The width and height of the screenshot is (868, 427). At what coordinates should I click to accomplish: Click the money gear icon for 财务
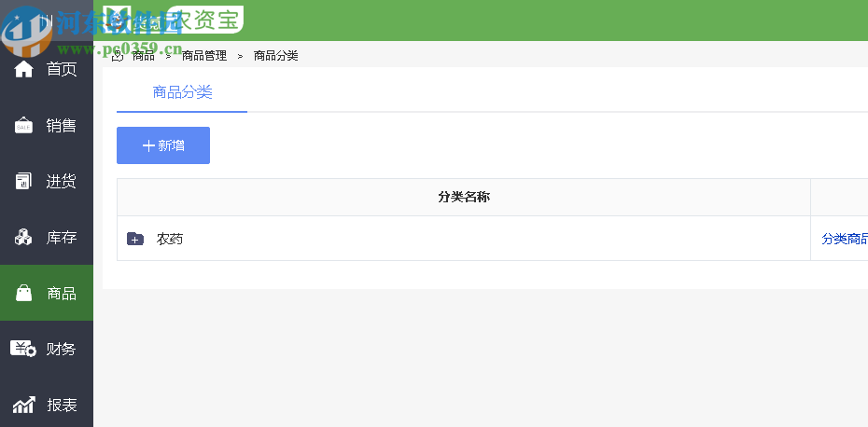tap(23, 349)
